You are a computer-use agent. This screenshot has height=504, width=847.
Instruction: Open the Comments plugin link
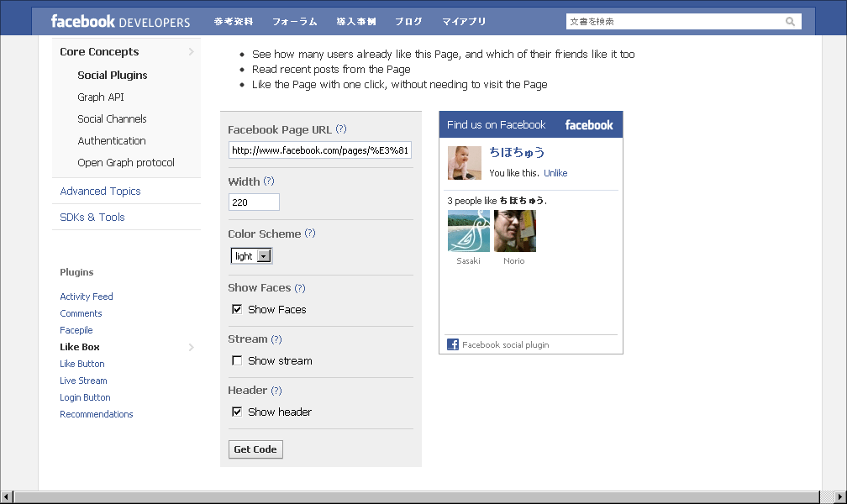[x=81, y=313]
